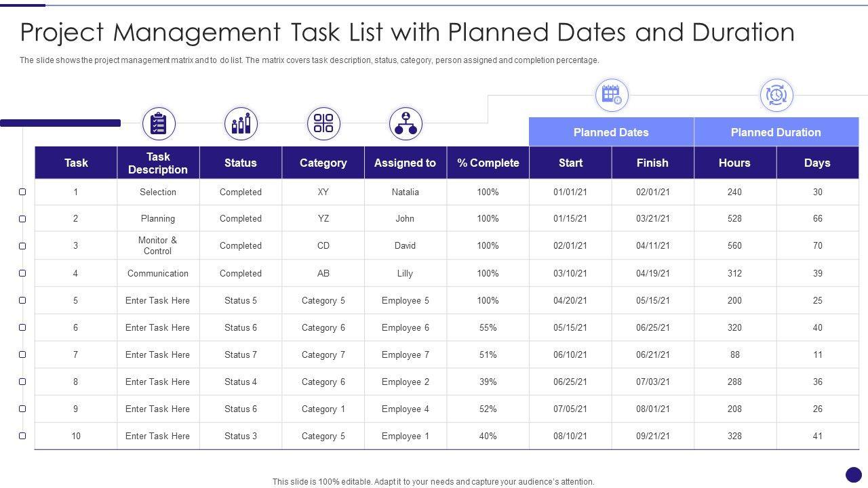
Task: Click the grid icon above Category
Action: click(x=323, y=123)
